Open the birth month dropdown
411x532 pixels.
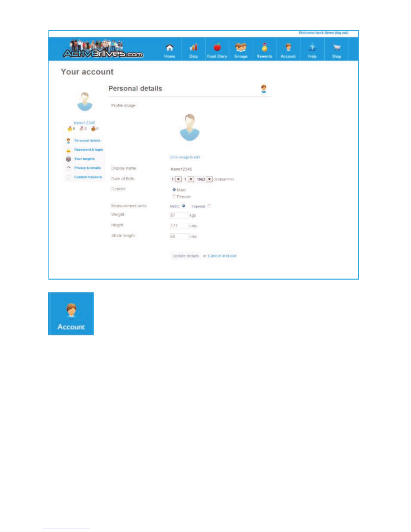(189, 179)
